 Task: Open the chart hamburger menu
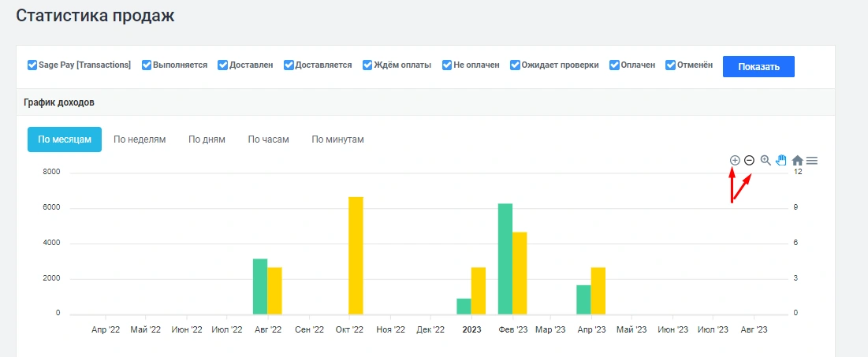[812, 160]
